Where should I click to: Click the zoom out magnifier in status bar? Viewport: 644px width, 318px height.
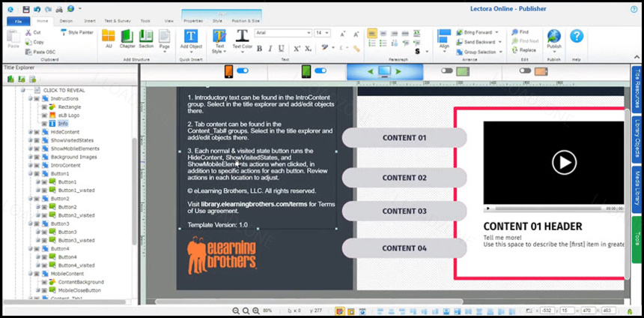click(236, 311)
